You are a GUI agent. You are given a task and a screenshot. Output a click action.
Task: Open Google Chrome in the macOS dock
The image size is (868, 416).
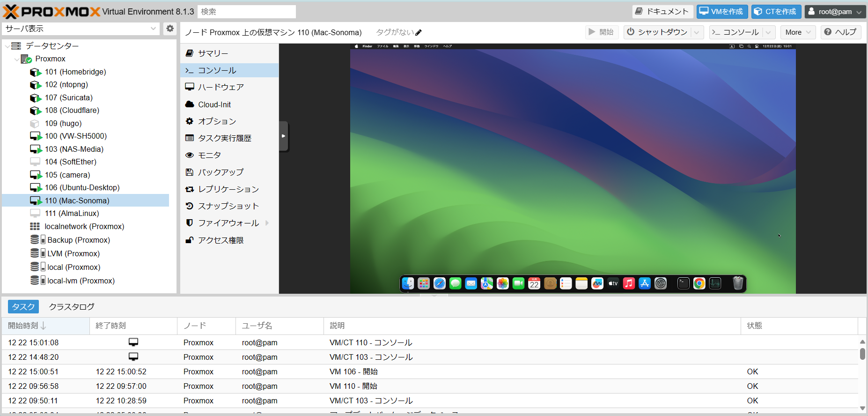click(x=699, y=283)
